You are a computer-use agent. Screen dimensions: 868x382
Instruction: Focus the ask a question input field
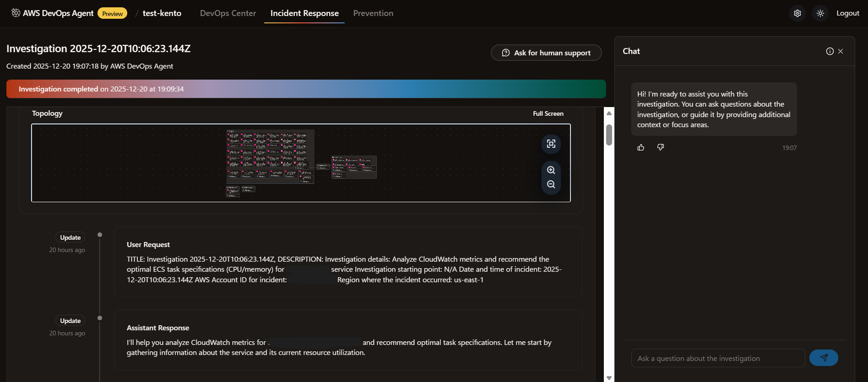tap(718, 358)
